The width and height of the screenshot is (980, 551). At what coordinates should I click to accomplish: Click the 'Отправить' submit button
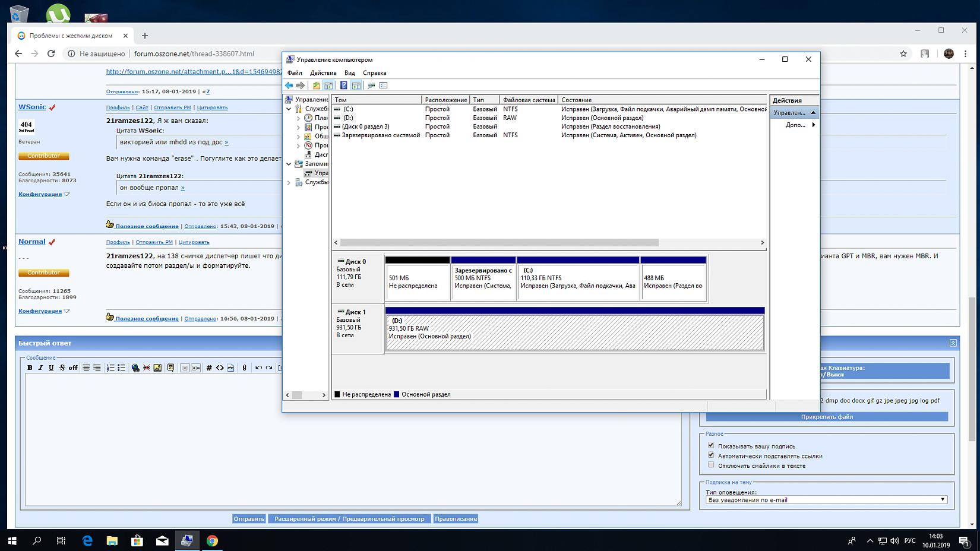click(249, 519)
